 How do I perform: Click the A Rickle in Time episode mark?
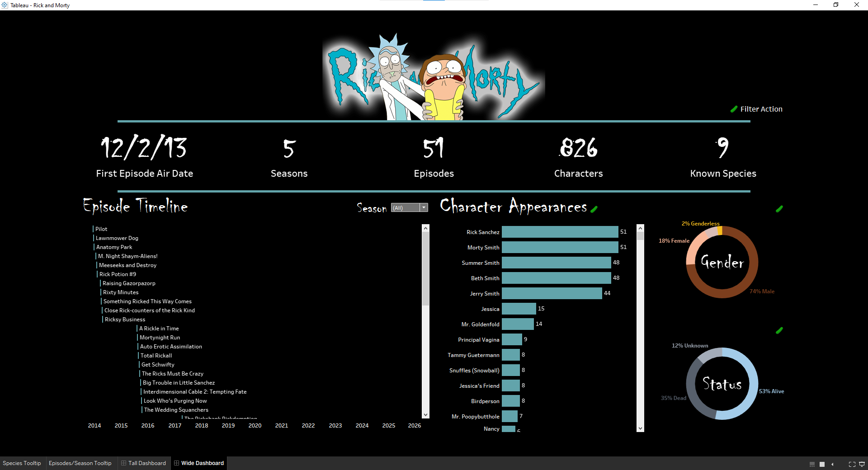coord(159,329)
